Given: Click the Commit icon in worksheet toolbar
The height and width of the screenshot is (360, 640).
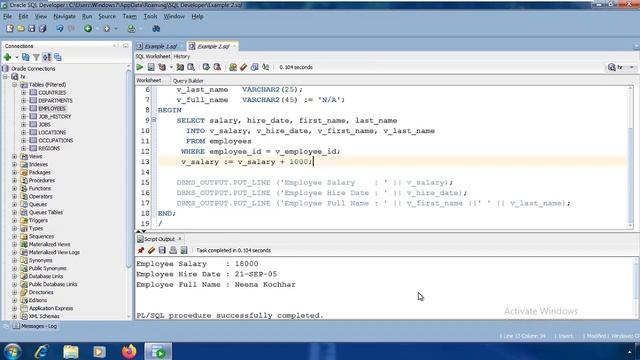Looking at the screenshot, I should pyautogui.click(x=206, y=67).
